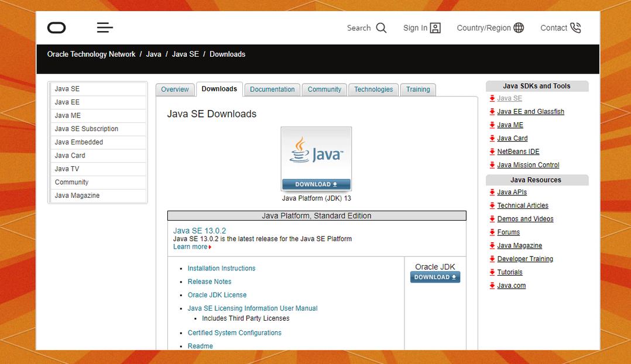Switch to the Documentation tab

click(x=272, y=90)
